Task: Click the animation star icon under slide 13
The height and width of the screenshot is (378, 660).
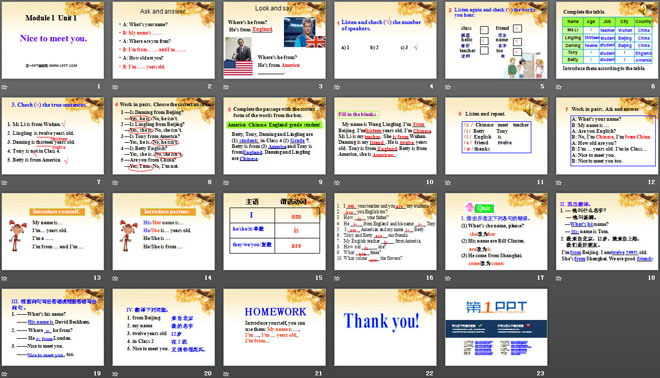Action: pos(5,278)
